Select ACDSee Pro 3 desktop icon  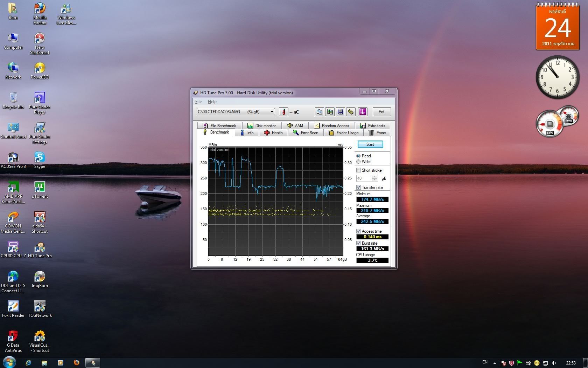(x=13, y=160)
